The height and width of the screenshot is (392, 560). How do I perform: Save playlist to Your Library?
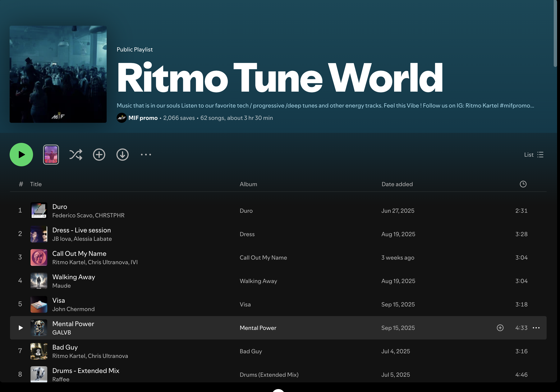[99, 155]
